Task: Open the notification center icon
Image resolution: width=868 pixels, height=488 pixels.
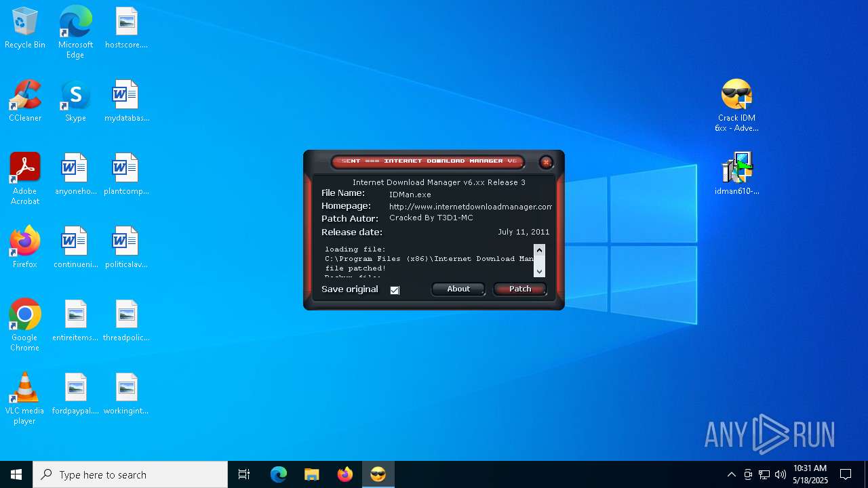Action: click(846, 475)
